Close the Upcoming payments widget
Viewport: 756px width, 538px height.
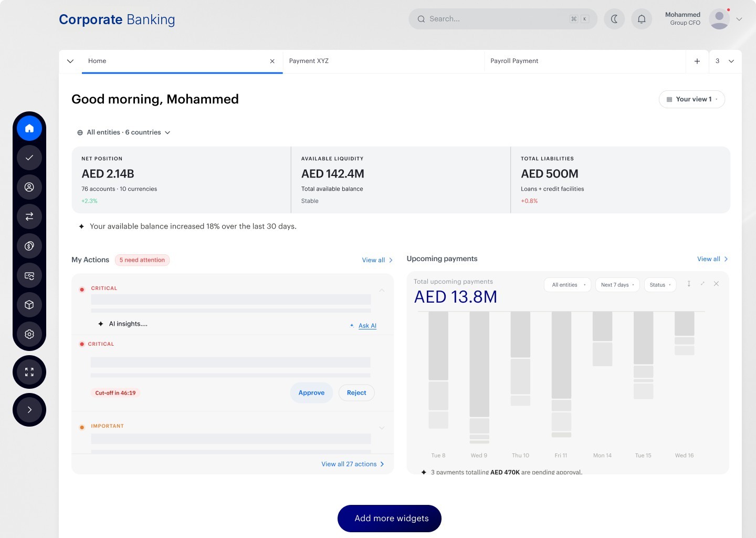pyautogui.click(x=716, y=284)
